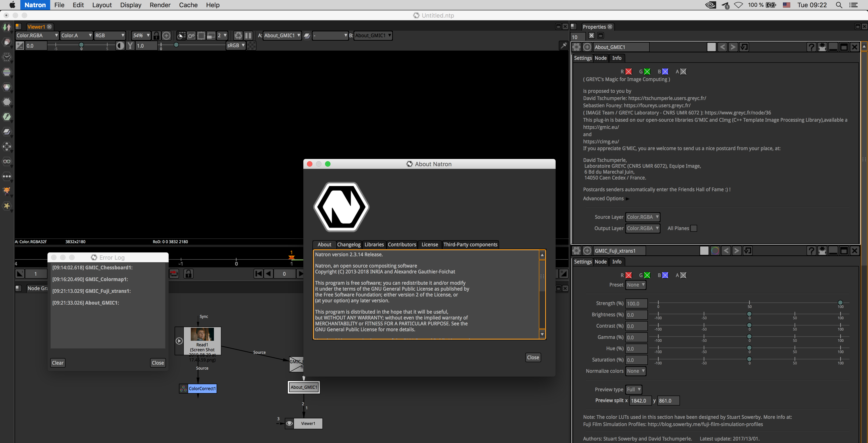Open the Filter nodes icon in left toolbar
The image size is (868, 443).
(x=6, y=102)
